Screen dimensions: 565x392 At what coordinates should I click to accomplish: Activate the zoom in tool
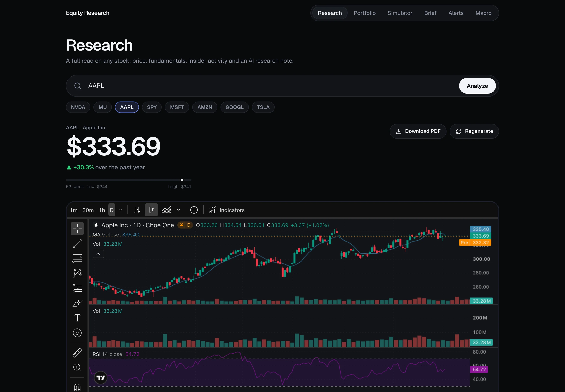pos(77,367)
